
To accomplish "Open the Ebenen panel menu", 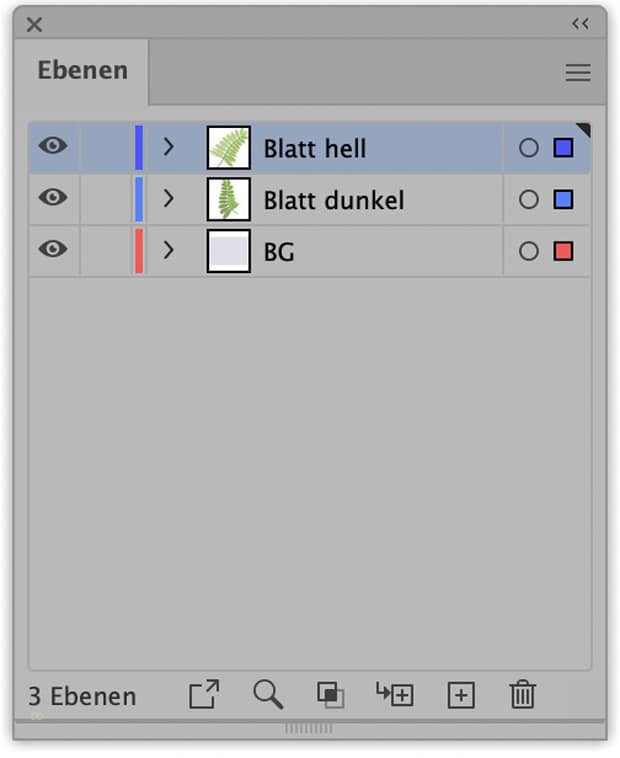I will click(x=578, y=72).
